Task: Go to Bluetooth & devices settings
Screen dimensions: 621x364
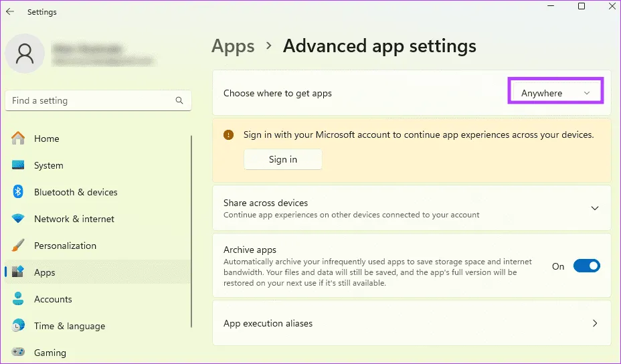Action: [76, 192]
